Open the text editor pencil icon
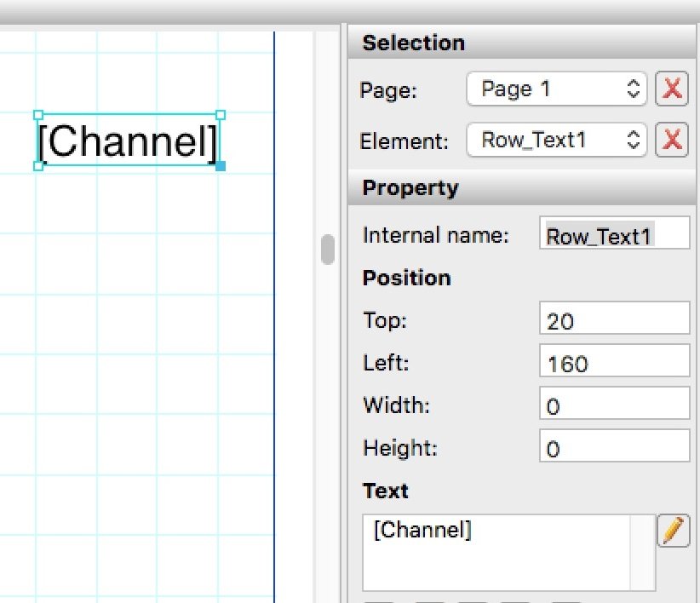 tap(672, 531)
